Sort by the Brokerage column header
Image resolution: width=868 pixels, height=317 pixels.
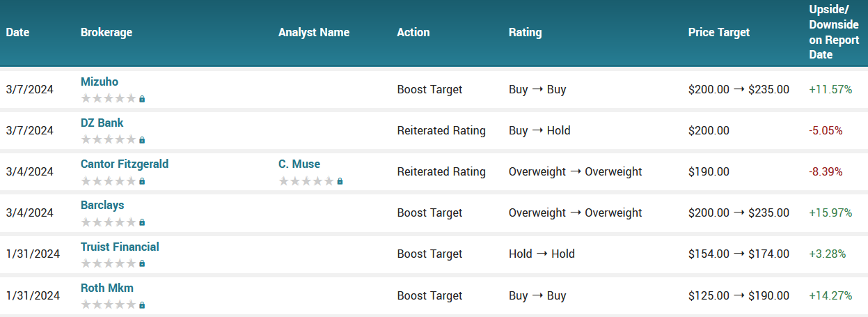(x=106, y=32)
